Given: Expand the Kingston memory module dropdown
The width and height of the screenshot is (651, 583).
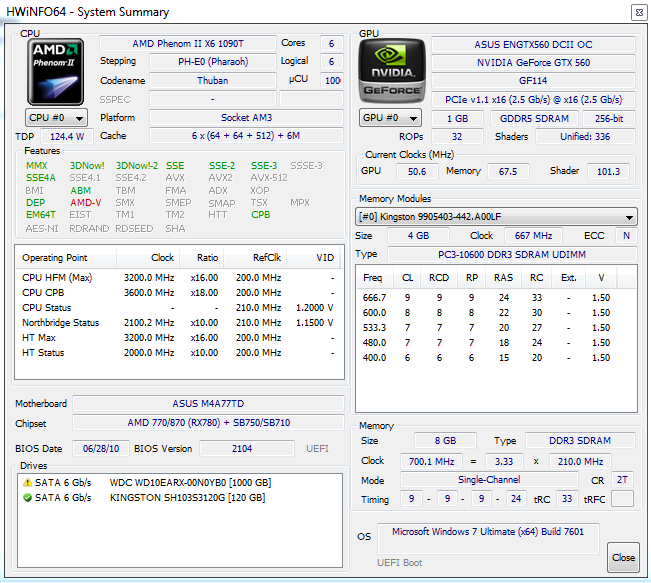Looking at the screenshot, I should (496, 217).
